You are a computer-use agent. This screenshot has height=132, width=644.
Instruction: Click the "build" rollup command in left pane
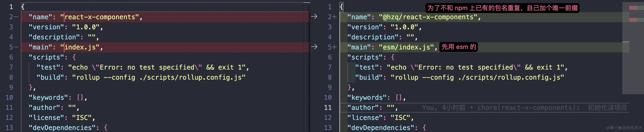159,77
